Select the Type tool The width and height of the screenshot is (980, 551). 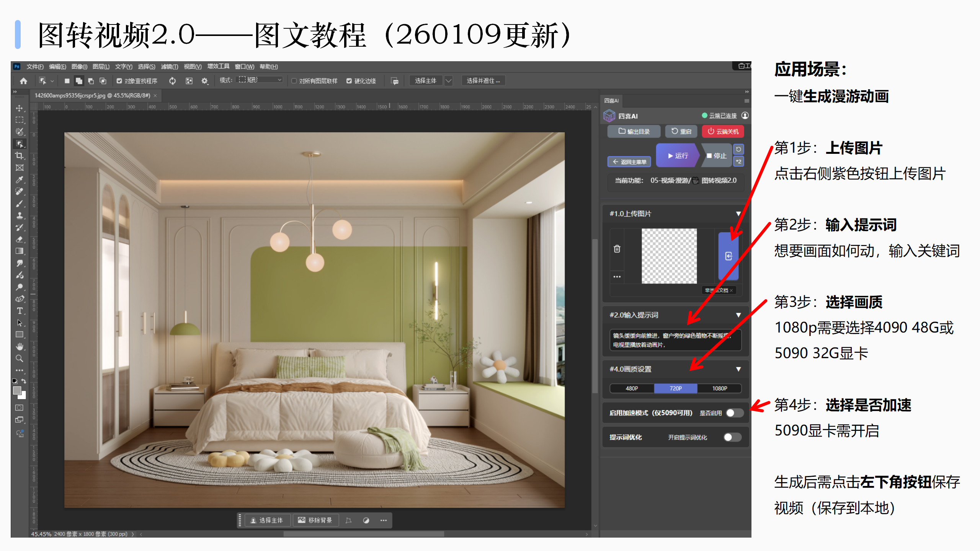20,311
